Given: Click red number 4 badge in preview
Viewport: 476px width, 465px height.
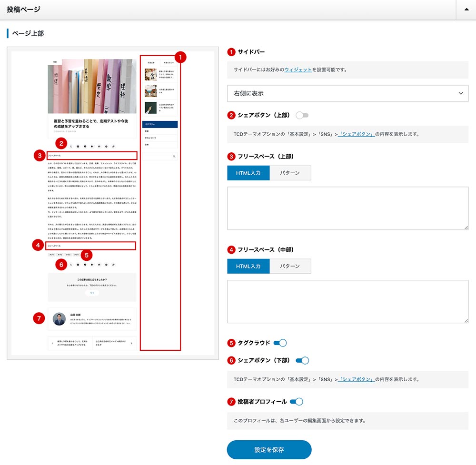Looking at the screenshot, I should [38, 245].
